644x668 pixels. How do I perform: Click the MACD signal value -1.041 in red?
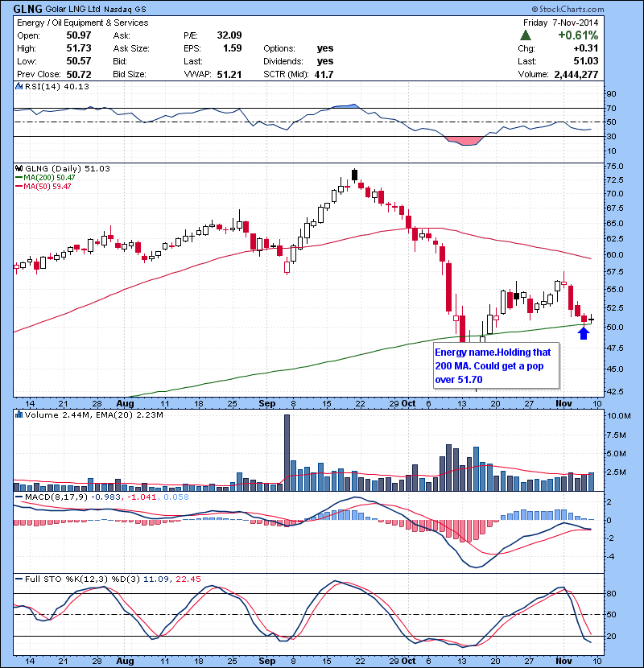(x=141, y=497)
